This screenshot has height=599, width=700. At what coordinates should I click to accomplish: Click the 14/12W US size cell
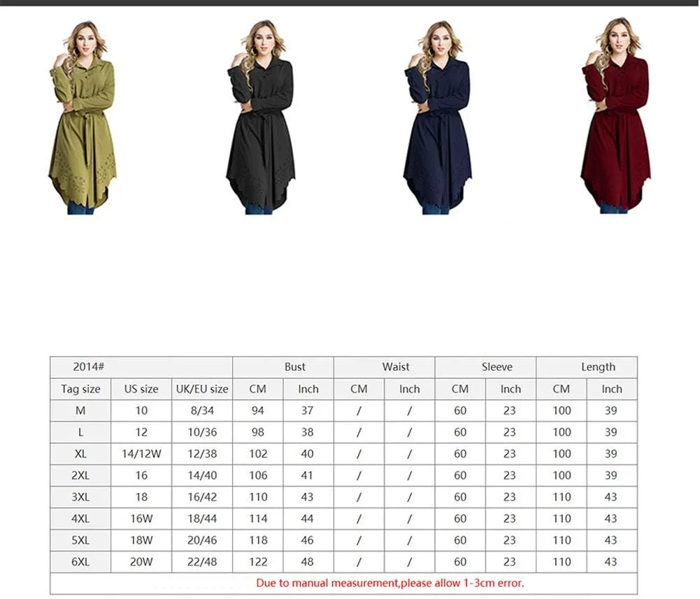(x=141, y=454)
